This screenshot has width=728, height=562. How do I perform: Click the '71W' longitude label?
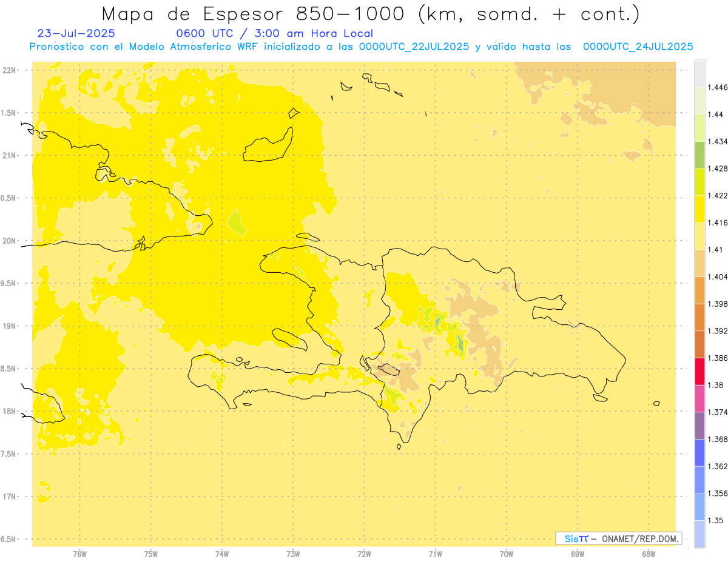point(435,554)
